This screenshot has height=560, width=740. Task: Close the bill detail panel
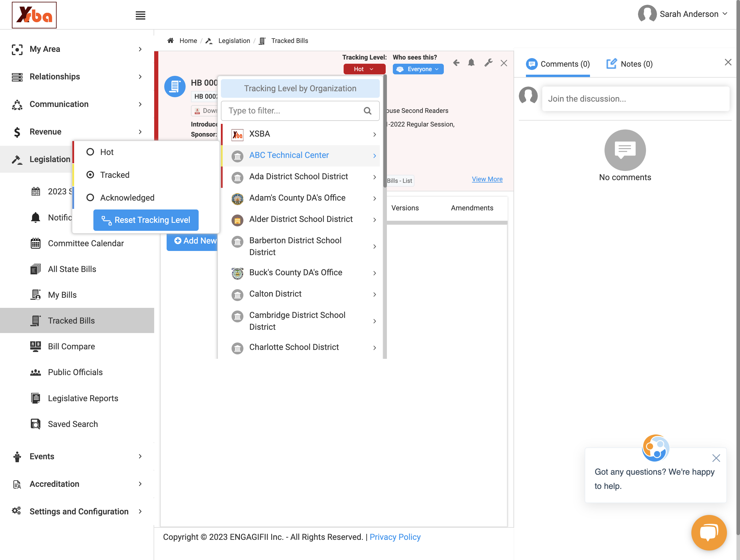pyautogui.click(x=504, y=63)
